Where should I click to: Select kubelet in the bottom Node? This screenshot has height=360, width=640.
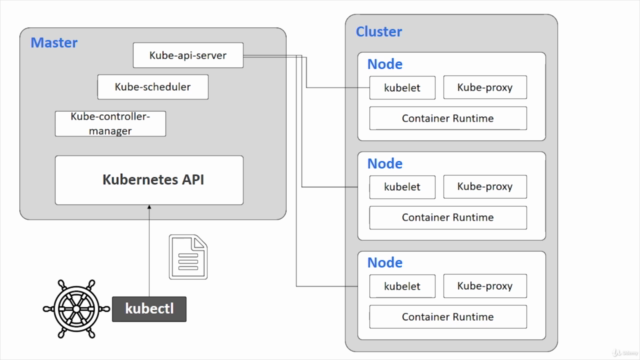[x=402, y=286]
